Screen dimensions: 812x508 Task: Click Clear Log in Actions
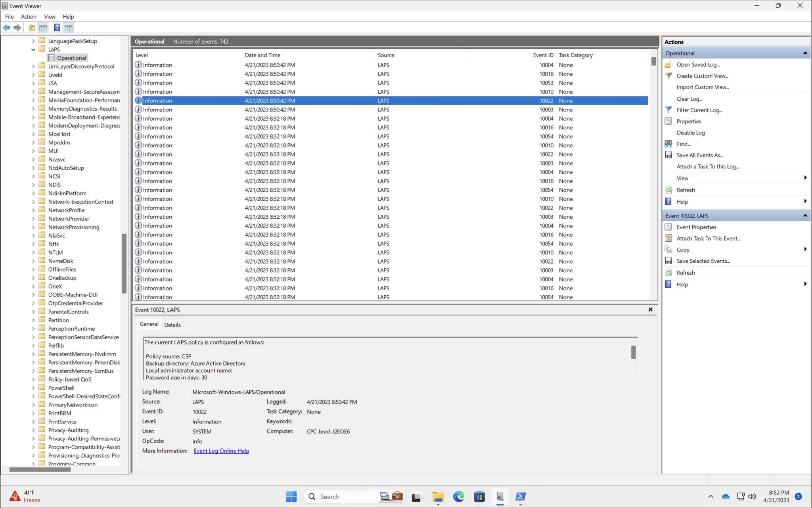689,99
